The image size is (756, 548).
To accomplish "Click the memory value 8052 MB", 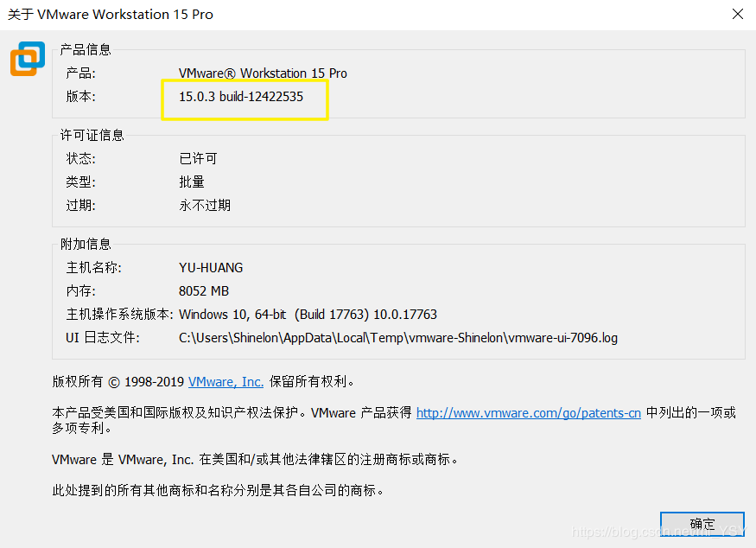I will (204, 291).
